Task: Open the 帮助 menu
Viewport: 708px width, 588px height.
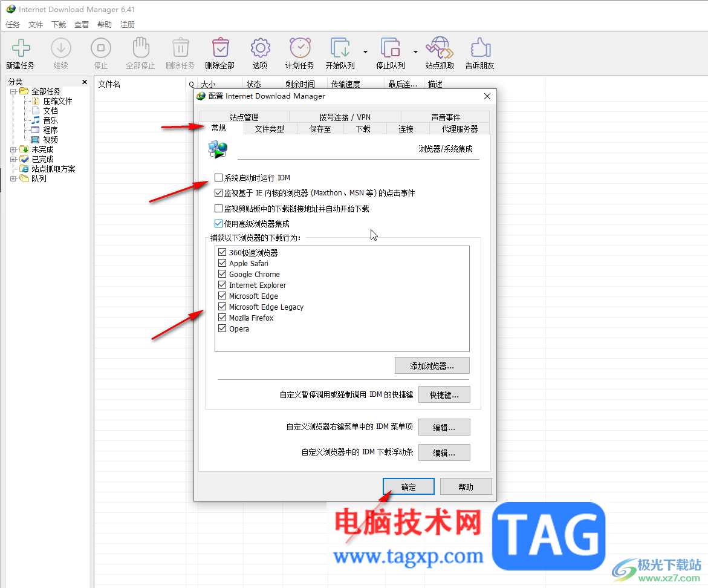Action: click(105, 24)
